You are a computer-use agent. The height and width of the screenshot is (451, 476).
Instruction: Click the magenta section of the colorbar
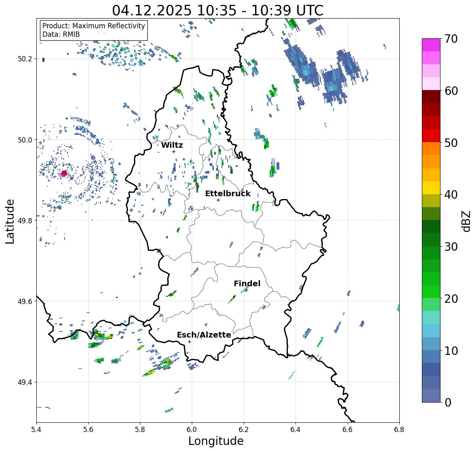point(431,44)
